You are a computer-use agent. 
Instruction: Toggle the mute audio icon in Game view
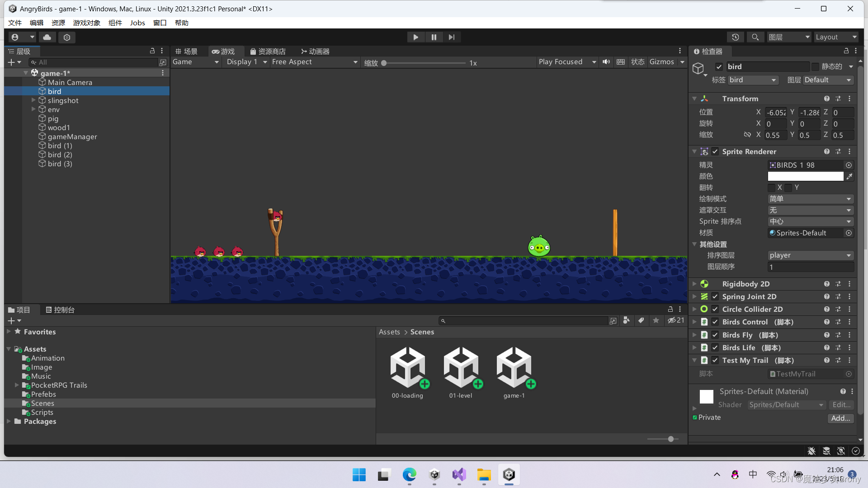[x=606, y=62]
